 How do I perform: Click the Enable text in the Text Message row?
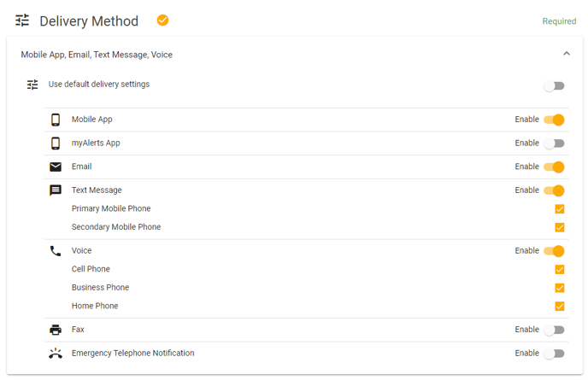[526, 190]
